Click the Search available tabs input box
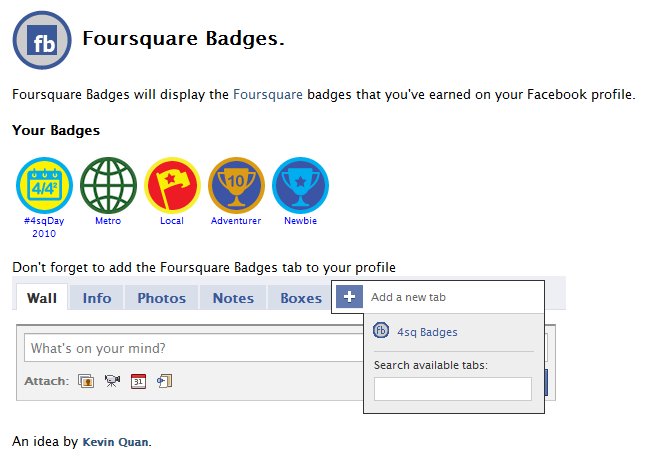 453,389
